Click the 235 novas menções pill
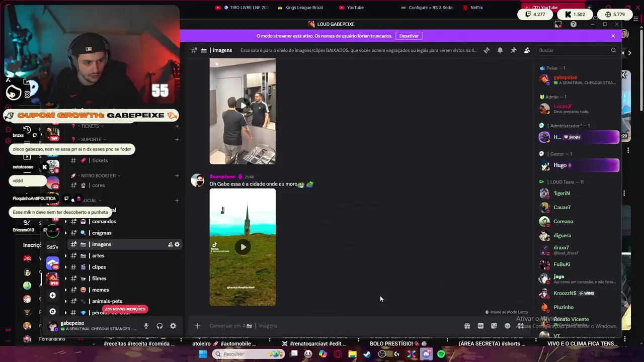 click(125, 309)
